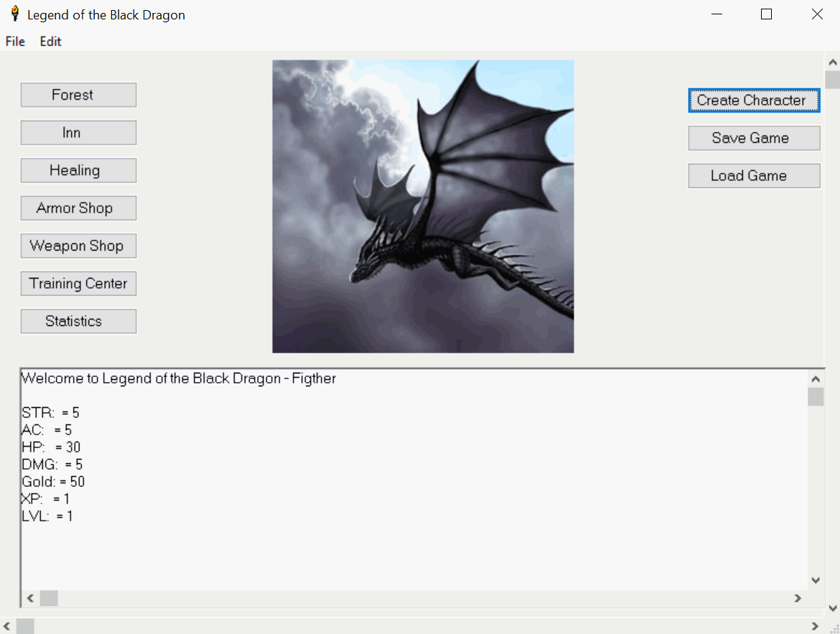The height and width of the screenshot is (634, 840).
Task: Click the torch app icon in title bar
Action: coord(14,14)
